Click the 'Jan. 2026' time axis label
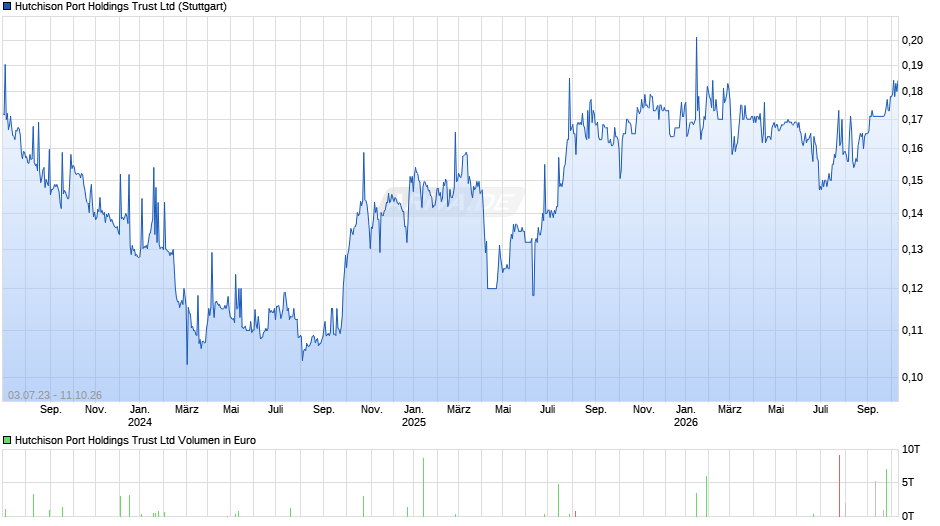 [686, 416]
